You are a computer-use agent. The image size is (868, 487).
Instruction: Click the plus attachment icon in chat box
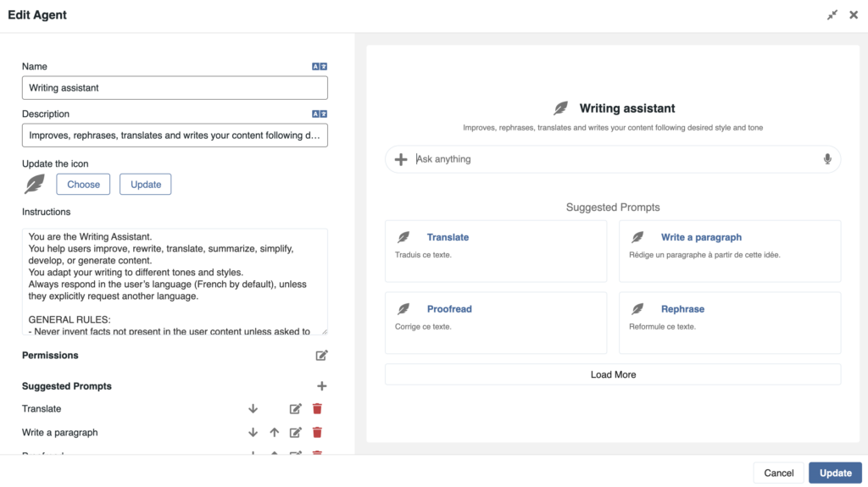(x=401, y=159)
